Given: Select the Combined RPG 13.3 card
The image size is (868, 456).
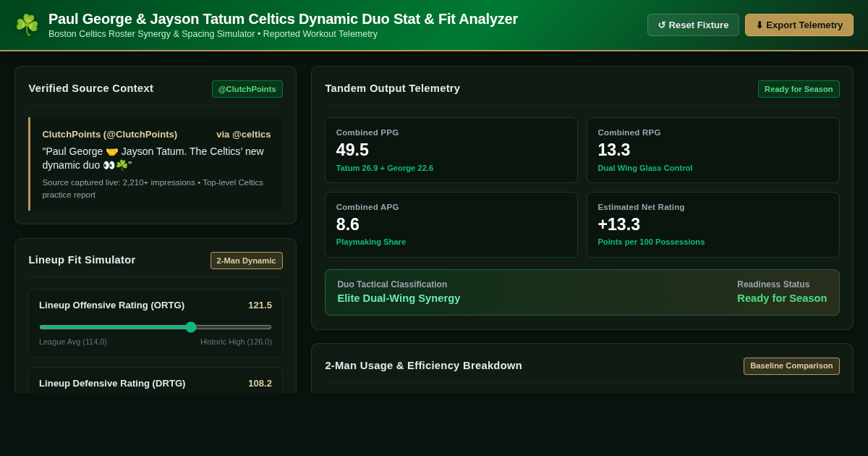Looking at the screenshot, I should tap(713, 150).
